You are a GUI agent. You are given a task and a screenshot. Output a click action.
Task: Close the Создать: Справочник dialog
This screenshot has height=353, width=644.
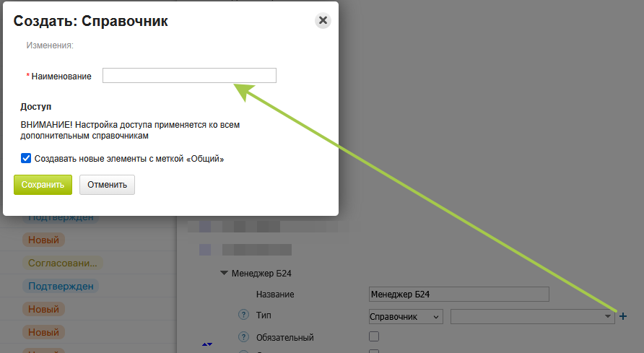323,21
